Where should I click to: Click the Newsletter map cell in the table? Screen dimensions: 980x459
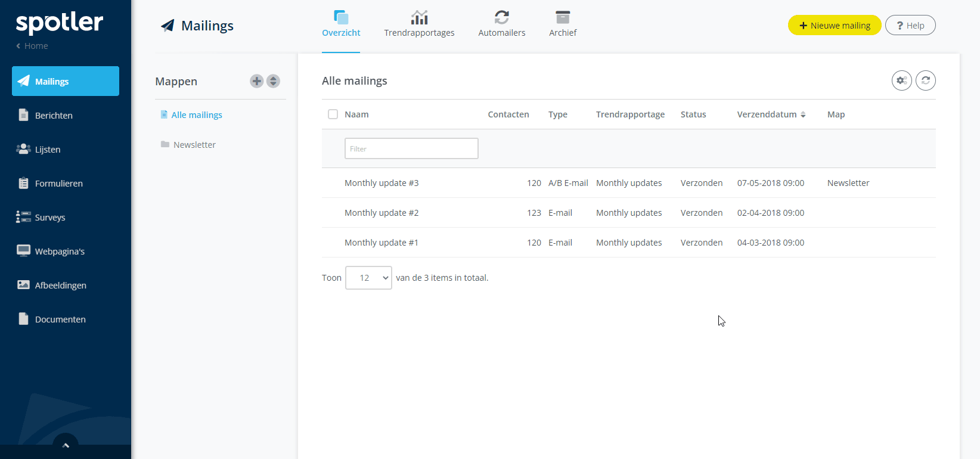point(848,183)
